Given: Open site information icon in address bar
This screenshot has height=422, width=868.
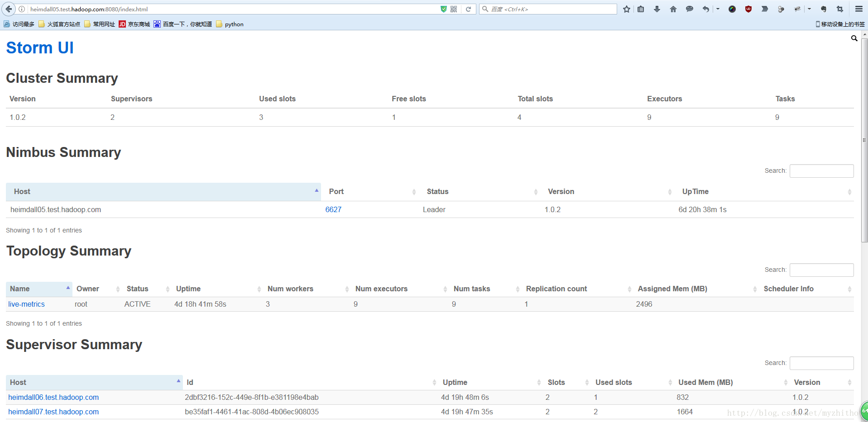Looking at the screenshot, I should (22, 9).
